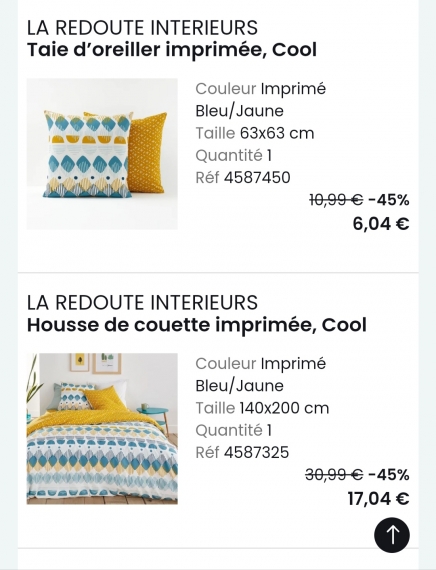436x570 pixels.
Task: Click the crossed-out 10,99 € price
Action: pos(336,200)
